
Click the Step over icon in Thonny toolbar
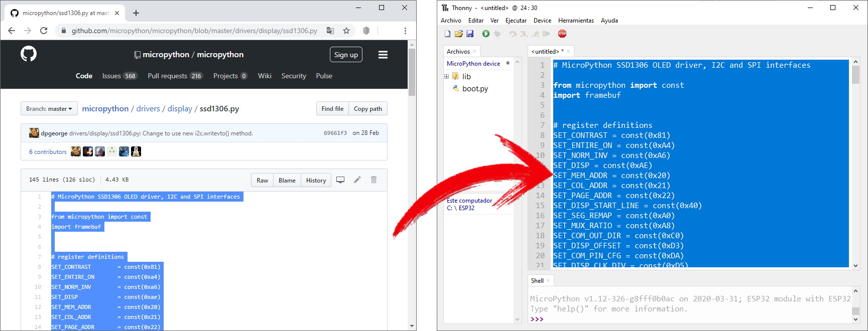click(x=513, y=34)
